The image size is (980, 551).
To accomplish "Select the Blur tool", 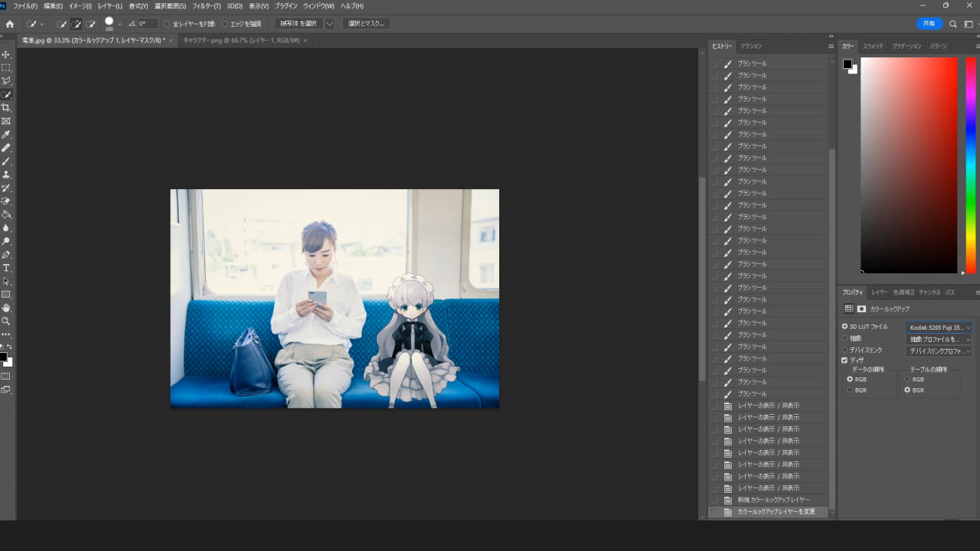I will 6,228.
